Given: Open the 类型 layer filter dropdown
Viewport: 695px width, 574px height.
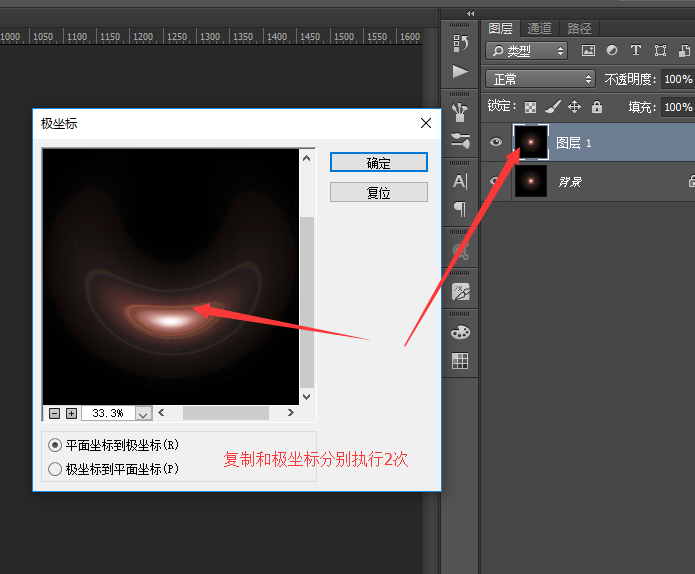Looking at the screenshot, I should click(527, 50).
